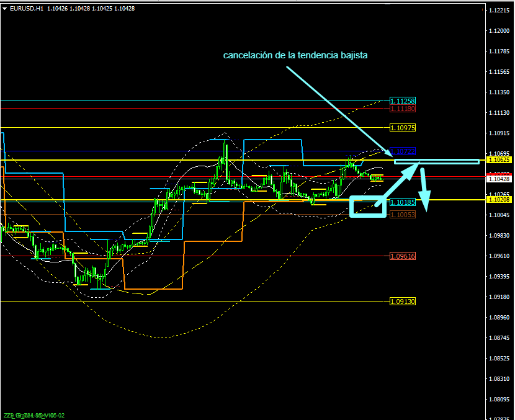Click the 1.10053 brown price label
515x420 pixels.
(x=402, y=214)
